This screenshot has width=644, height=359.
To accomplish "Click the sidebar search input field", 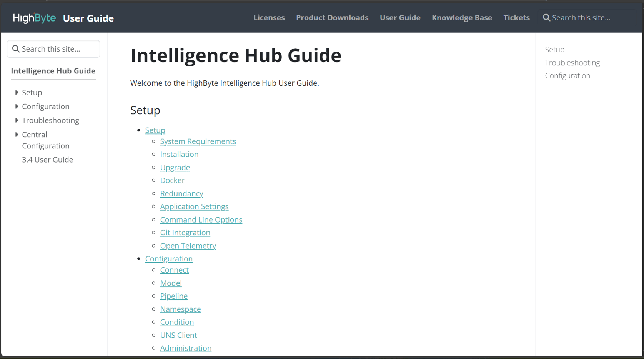I will [x=54, y=48].
